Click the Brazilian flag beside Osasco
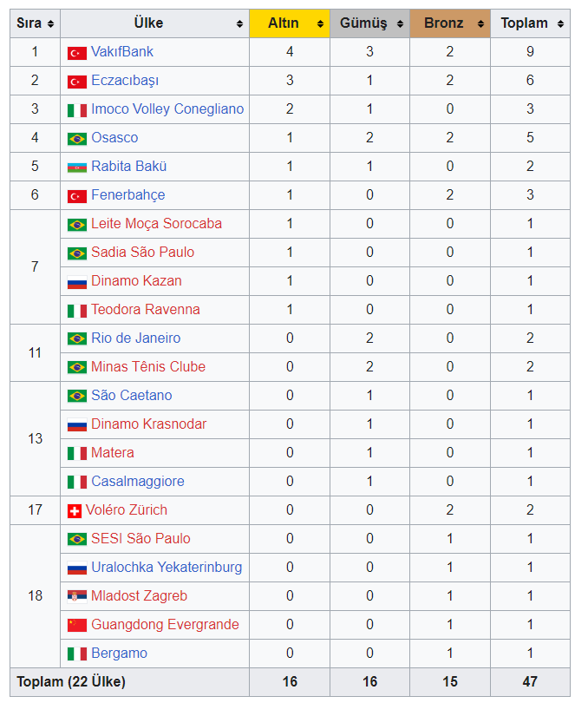The width and height of the screenshot is (588, 703). coord(76,139)
